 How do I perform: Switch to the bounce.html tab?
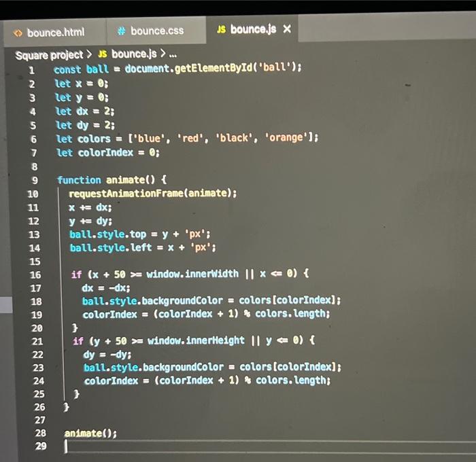[x=54, y=33]
